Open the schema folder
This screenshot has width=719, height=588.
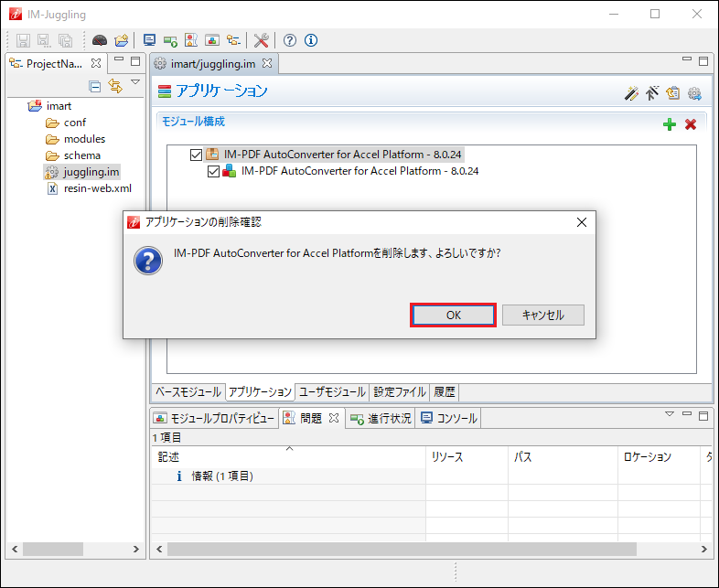pyautogui.click(x=82, y=155)
